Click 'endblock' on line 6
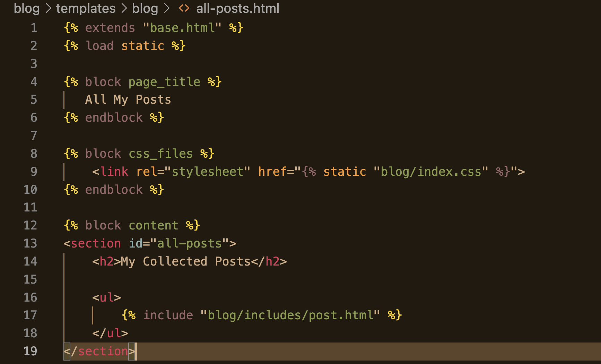Image resolution: width=601 pixels, height=364 pixels. coord(114,118)
